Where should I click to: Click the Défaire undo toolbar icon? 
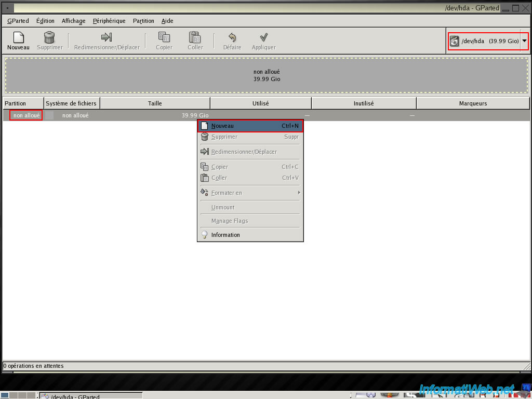[232, 37]
